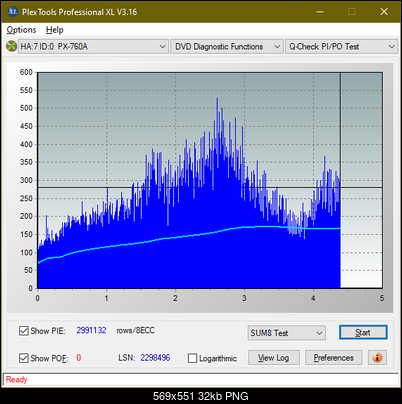This screenshot has height=404, width=402.
Task: Click the PlexTools XL title bar icon
Action: tap(12, 12)
